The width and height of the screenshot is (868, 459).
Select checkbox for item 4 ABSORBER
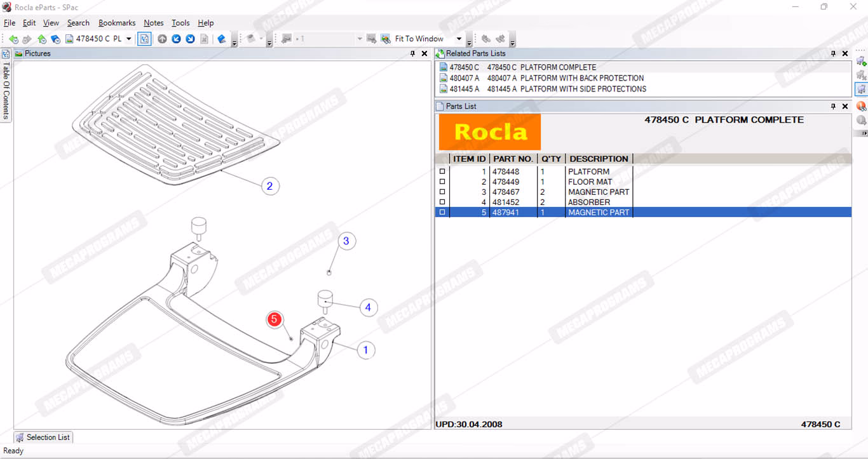click(x=442, y=202)
